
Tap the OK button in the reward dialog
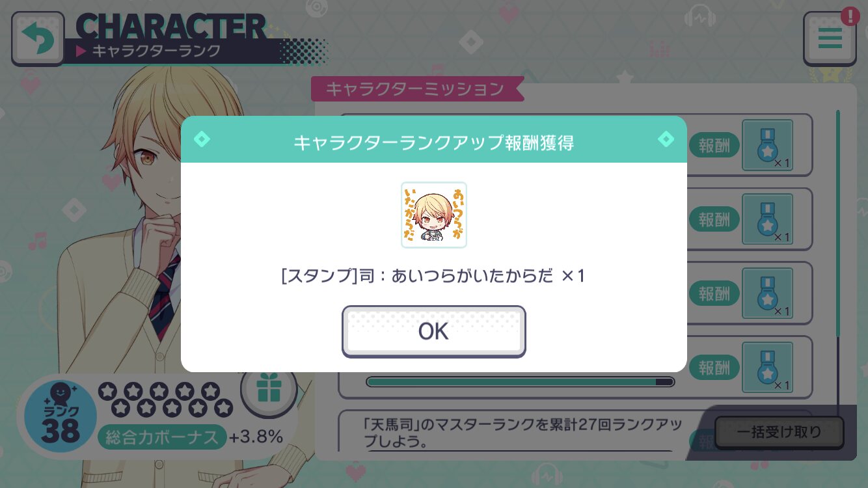click(x=433, y=331)
